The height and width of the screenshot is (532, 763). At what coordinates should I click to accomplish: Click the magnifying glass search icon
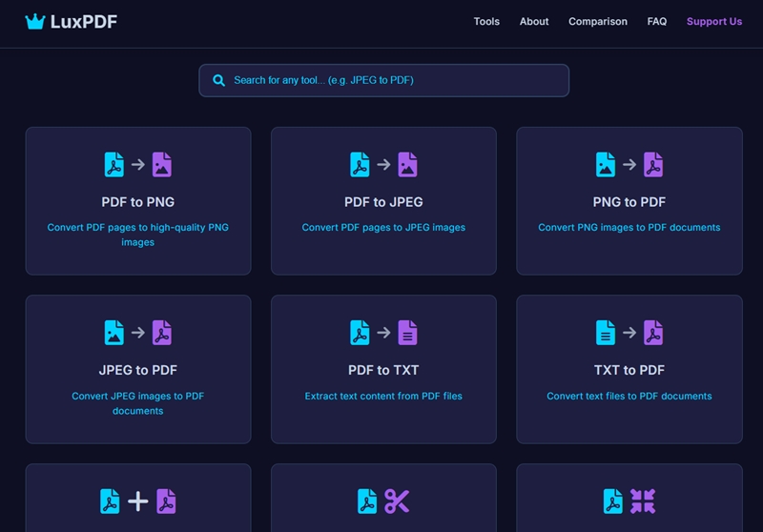[219, 81]
